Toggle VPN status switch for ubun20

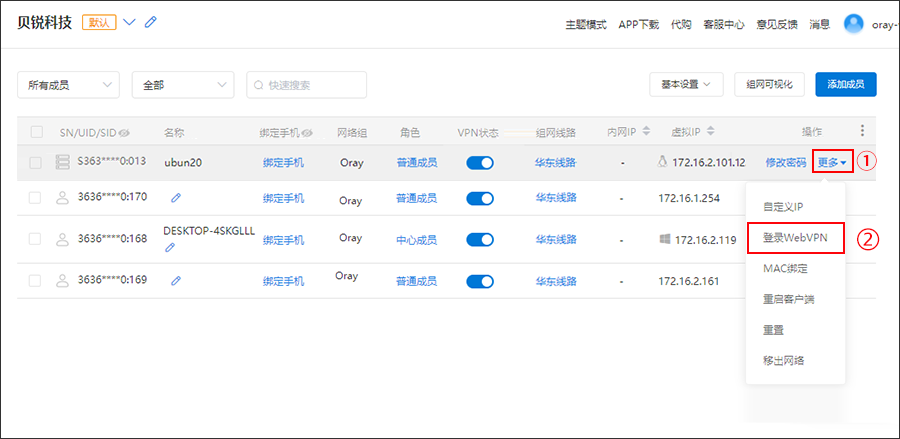click(x=480, y=163)
